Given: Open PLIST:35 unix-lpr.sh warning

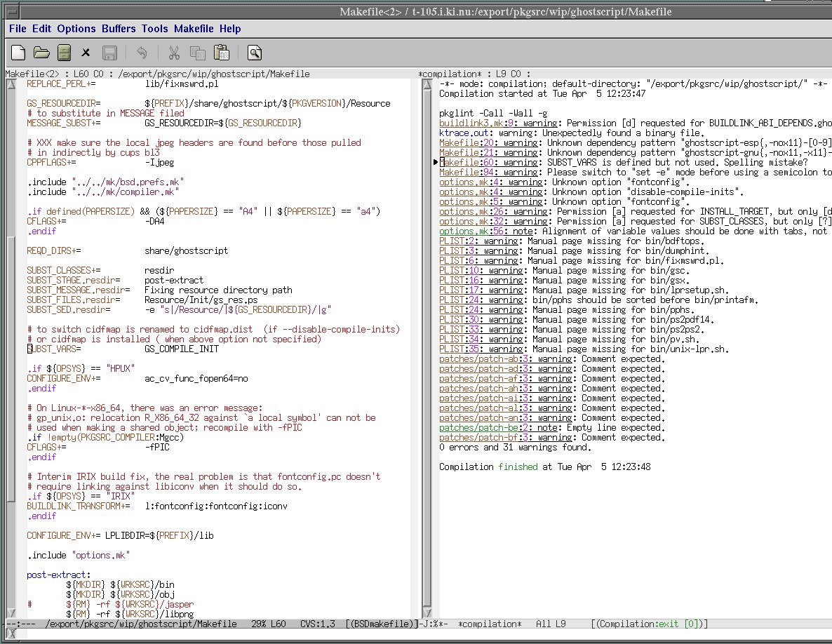Looking at the screenshot, I should tap(481, 349).
